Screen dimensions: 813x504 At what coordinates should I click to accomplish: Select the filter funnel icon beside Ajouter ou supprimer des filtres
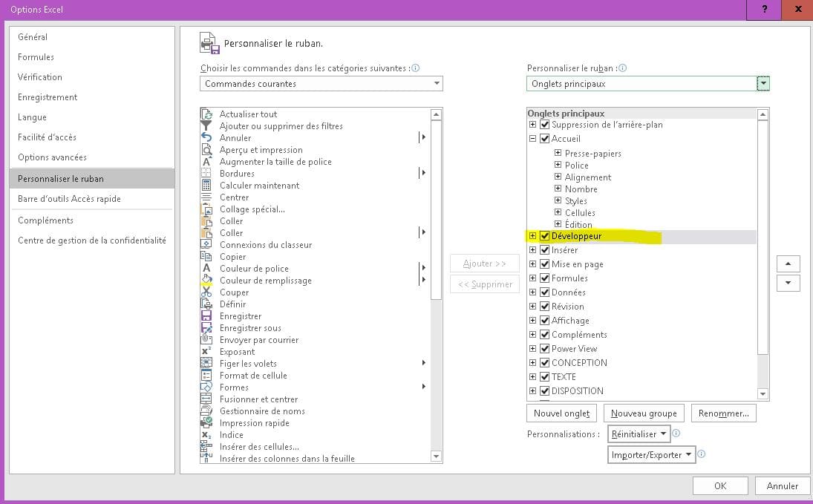[206, 126]
